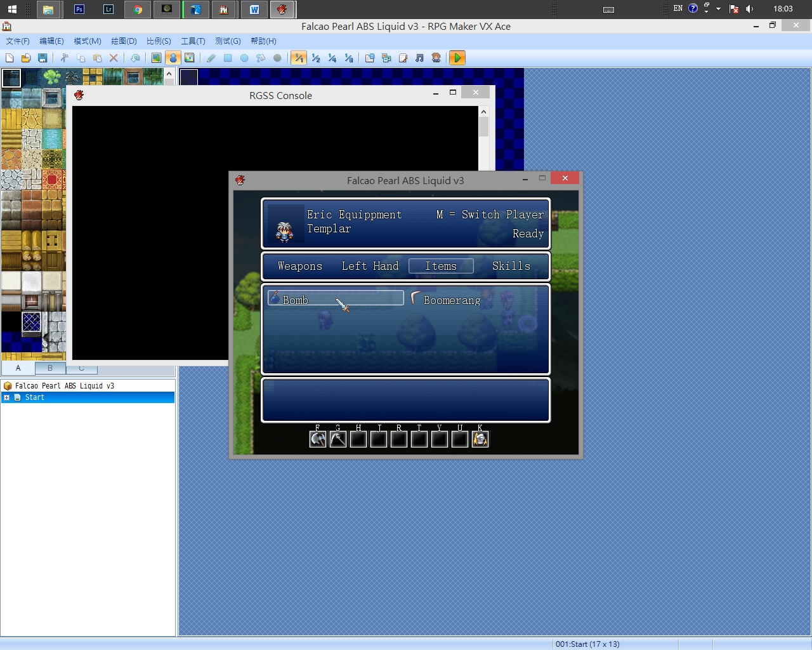This screenshot has width=812, height=650.
Task: Open the Script Editor icon
Action: (403, 58)
